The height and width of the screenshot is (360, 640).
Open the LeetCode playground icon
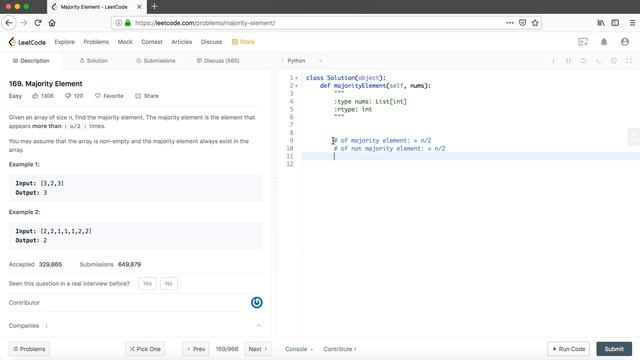point(583,42)
